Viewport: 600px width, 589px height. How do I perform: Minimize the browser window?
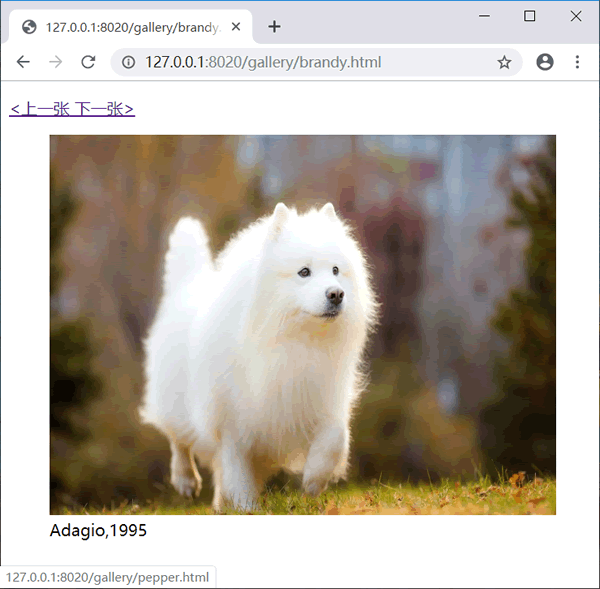[x=484, y=16]
